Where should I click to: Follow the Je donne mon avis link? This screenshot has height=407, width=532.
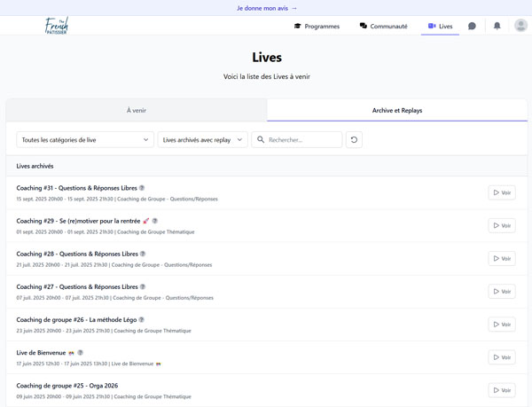(x=266, y=8)
